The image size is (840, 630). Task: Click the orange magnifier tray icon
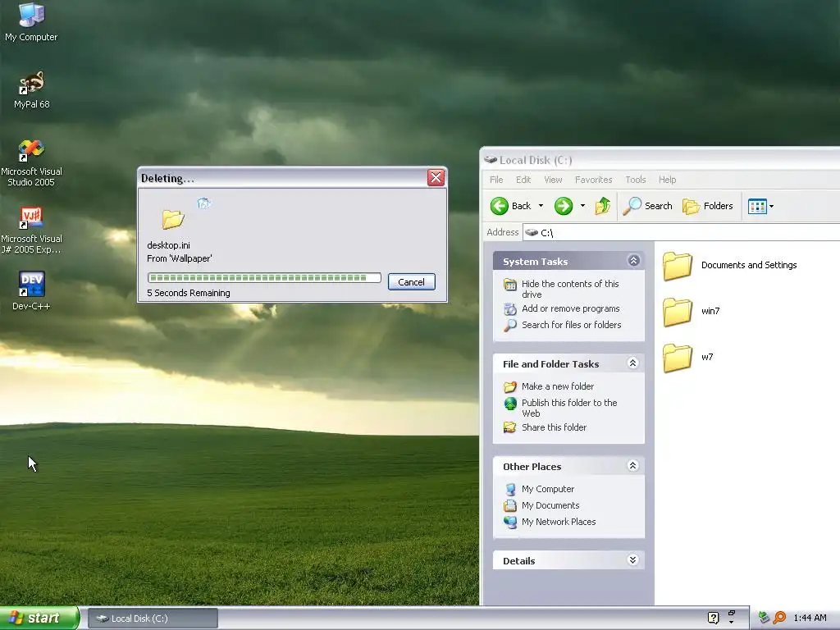pyautogui.click(x=779, y=618)
